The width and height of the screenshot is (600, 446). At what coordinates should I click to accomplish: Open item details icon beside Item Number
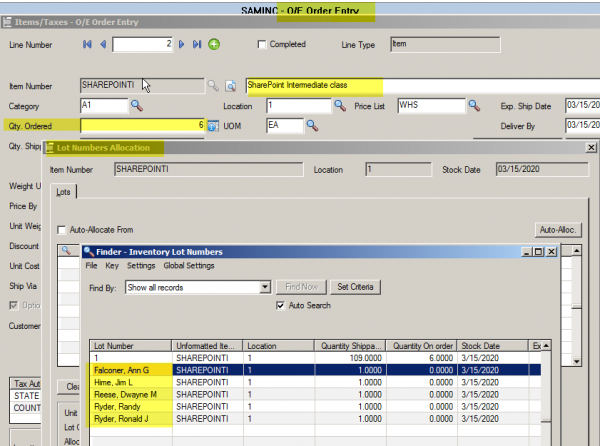230,86
